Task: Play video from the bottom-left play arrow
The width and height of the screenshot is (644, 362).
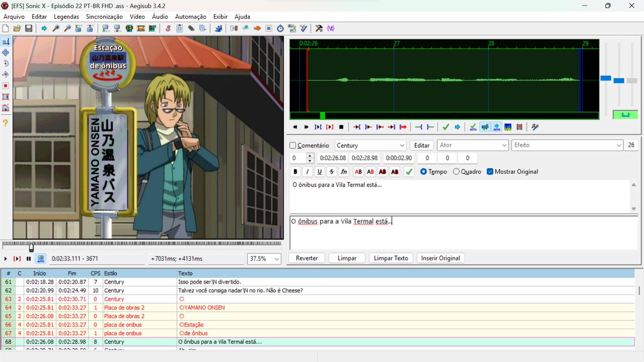Action: 6,259
